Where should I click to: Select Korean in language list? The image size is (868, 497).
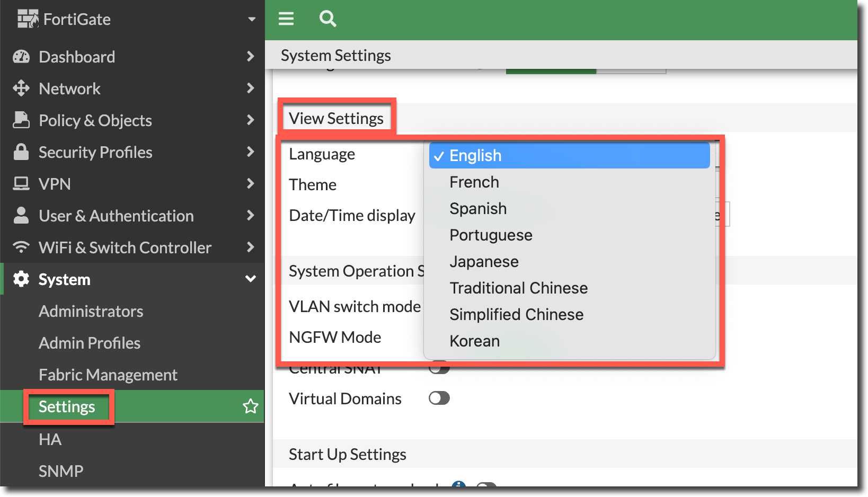pyautogui.click(x=474, y=341)
